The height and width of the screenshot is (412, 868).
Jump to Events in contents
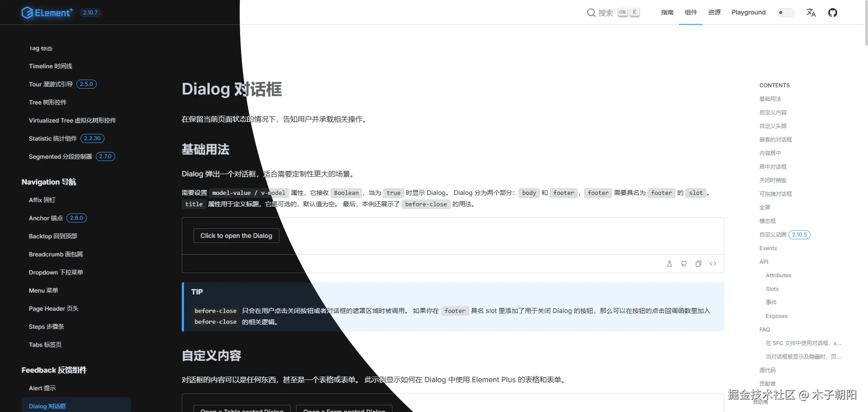[x=768, y=248]
